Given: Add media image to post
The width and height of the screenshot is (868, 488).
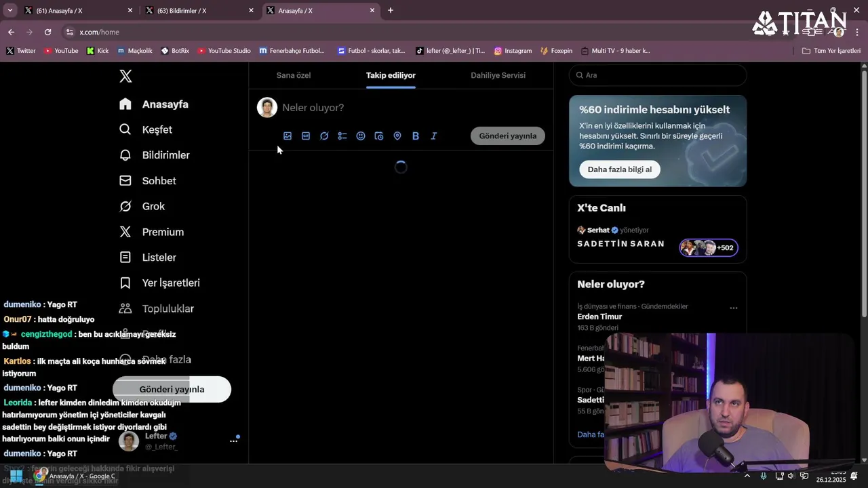Looking at the screenshot, I should (x=288, y=136).
